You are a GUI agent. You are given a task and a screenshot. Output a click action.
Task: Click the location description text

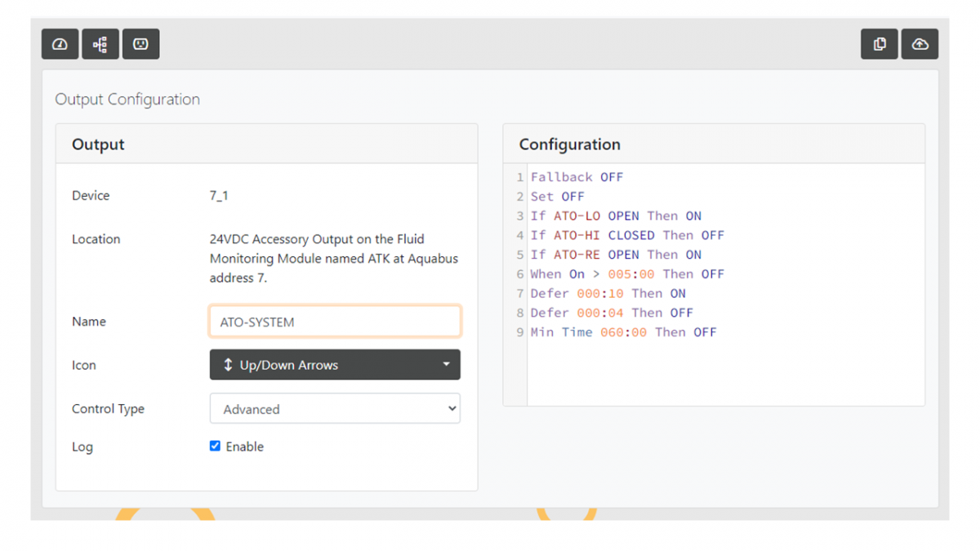334,259
